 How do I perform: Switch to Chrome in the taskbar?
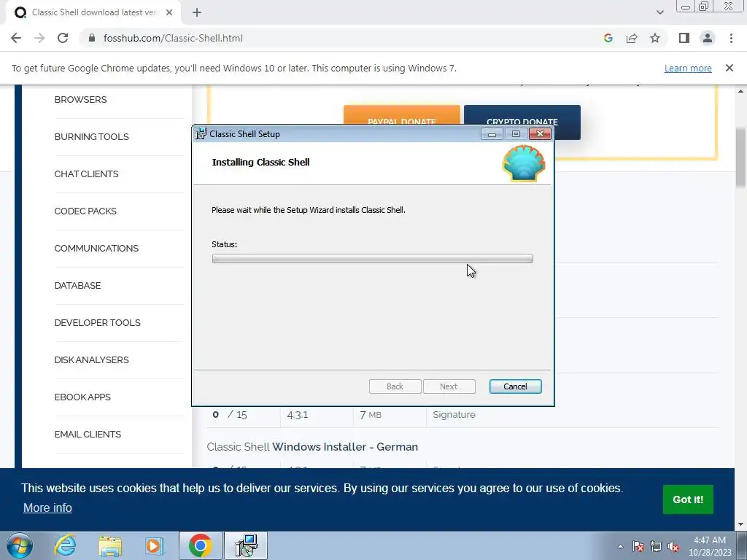pyautogui.click(x=200, y=545)
